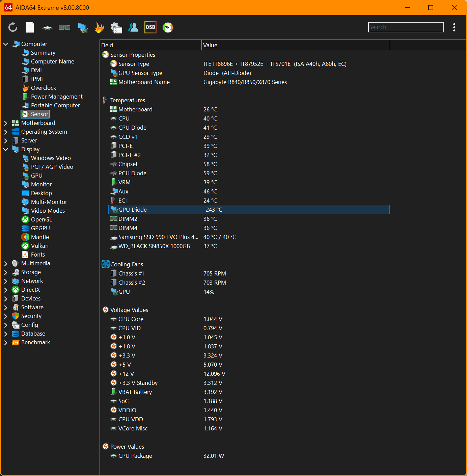Open the monitor diagnostics toolbar icon

click(82, 27)
